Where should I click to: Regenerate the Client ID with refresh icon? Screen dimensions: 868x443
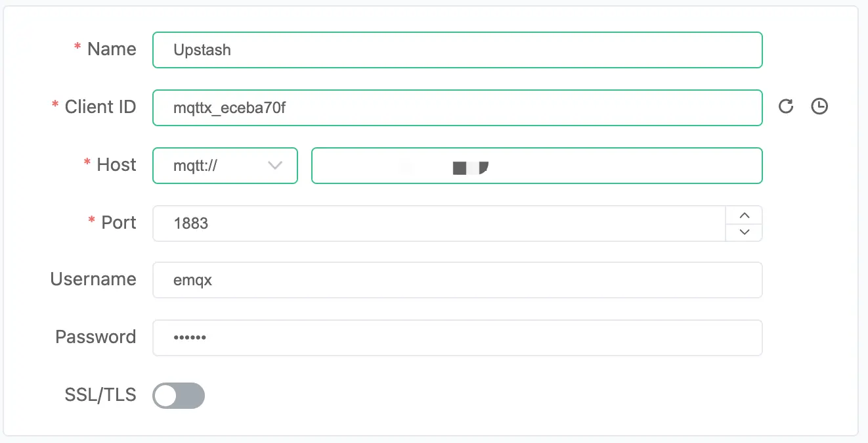click(785, 106)
